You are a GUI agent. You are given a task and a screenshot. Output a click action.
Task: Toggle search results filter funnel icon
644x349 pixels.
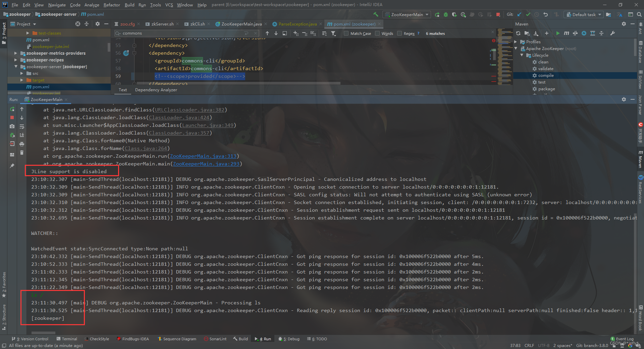[x=333, y=33]
